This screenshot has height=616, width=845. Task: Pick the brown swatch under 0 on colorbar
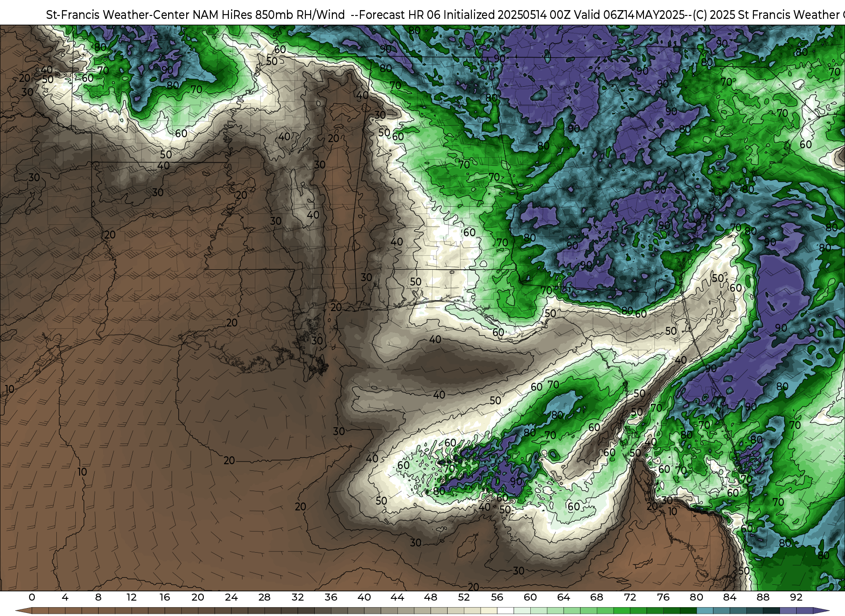(x=40, y=611)
